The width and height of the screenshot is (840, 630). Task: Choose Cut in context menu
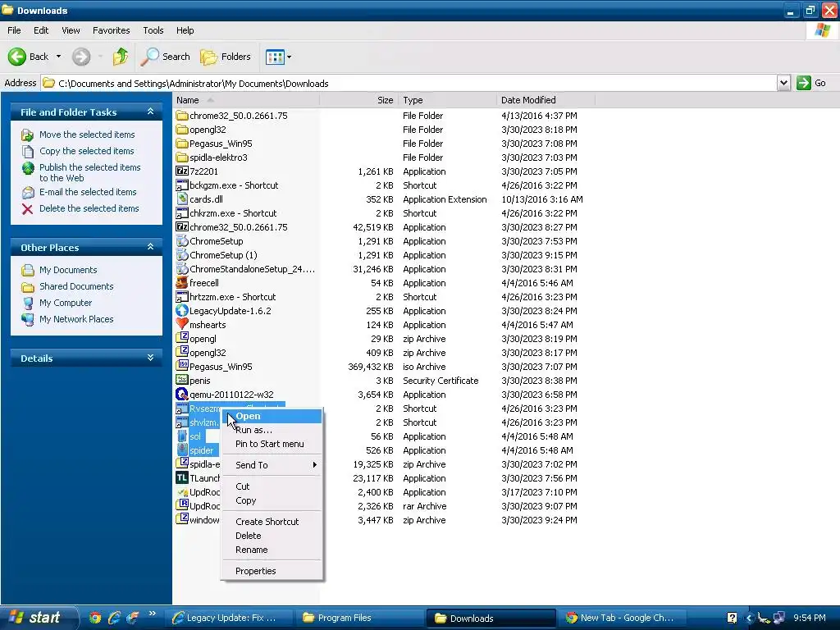[x=272, y=486]
